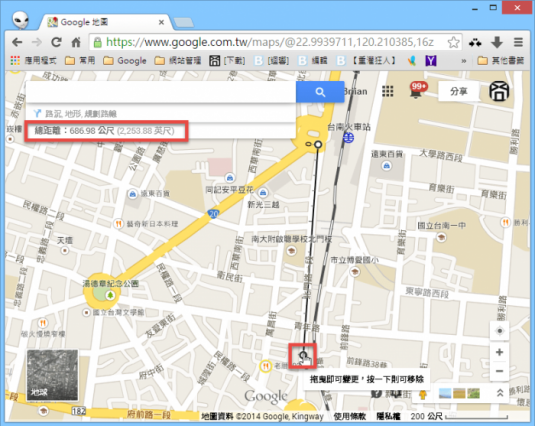The image size is (535, 426).
Task: Click the user account avatar icon
Action: click(499, 91)
